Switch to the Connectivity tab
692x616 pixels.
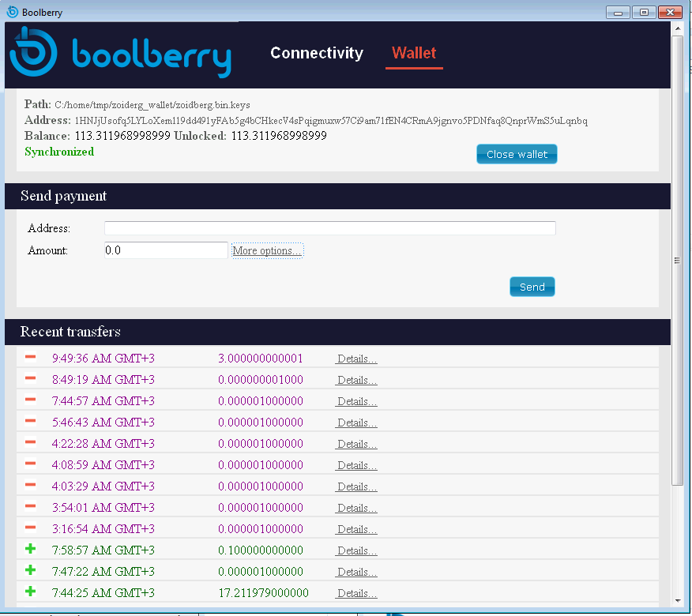coord(317,53)
